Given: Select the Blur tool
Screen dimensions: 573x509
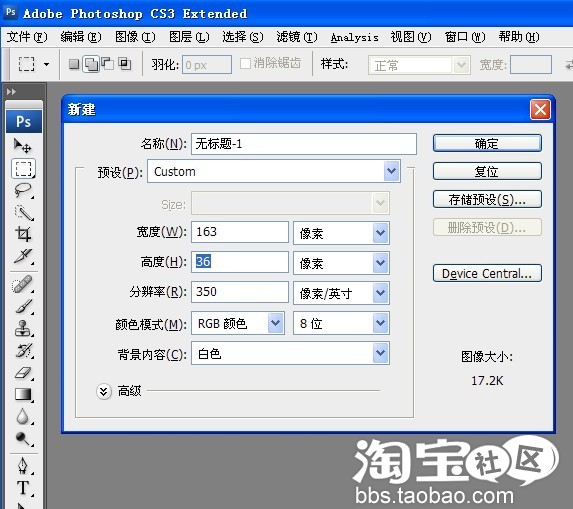Looking at the screenshot, I should pyautogui.click(x=23, y=417).
